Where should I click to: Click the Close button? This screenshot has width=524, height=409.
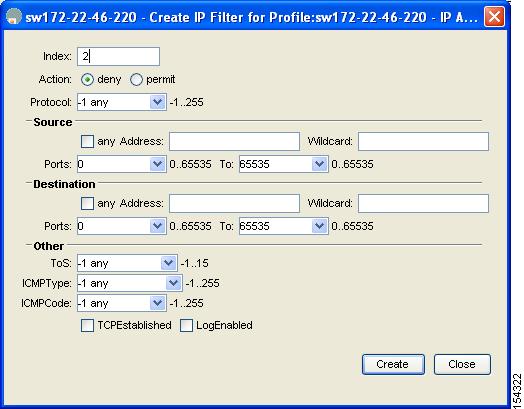coord(462,364)
